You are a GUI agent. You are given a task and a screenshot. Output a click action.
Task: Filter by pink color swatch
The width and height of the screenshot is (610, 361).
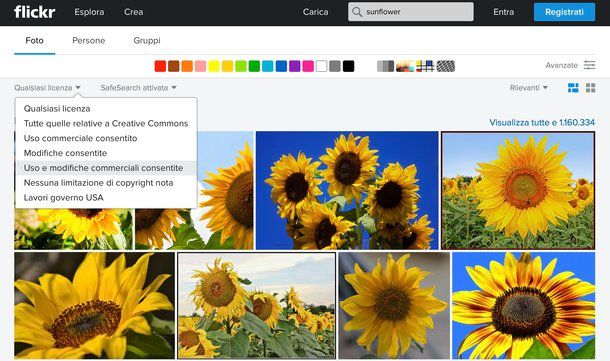coord(200,66)
